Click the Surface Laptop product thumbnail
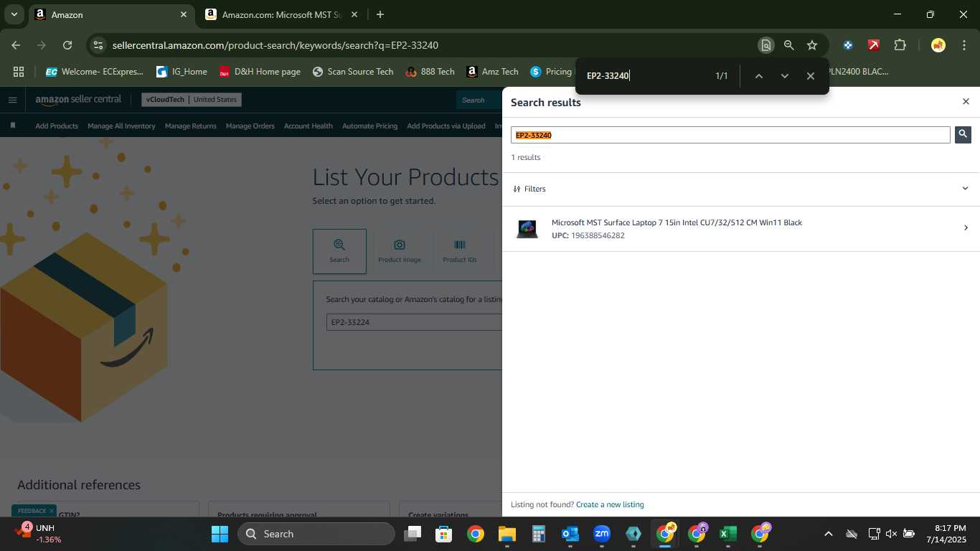The image size is (980, 551). click(x=527, y=229)
